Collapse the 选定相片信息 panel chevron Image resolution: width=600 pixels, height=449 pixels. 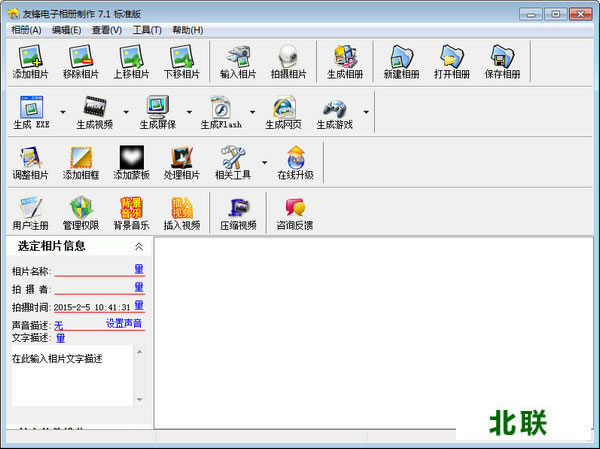139,246
